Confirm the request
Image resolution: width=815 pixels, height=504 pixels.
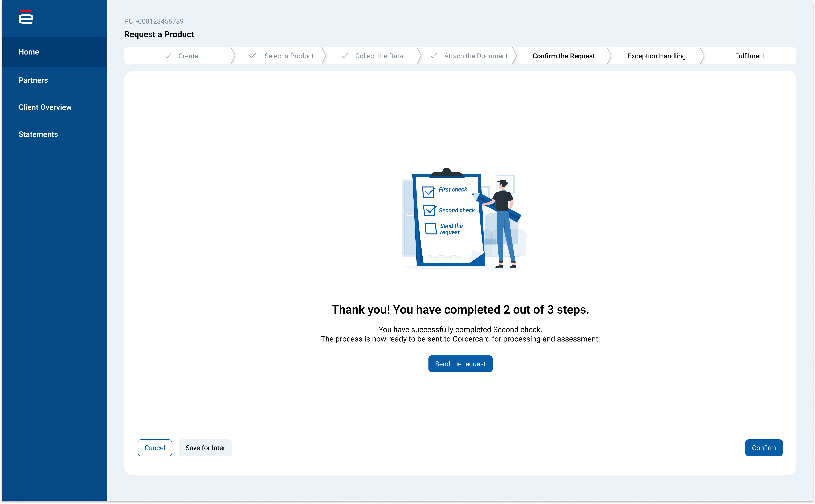[x=764, y=448]
